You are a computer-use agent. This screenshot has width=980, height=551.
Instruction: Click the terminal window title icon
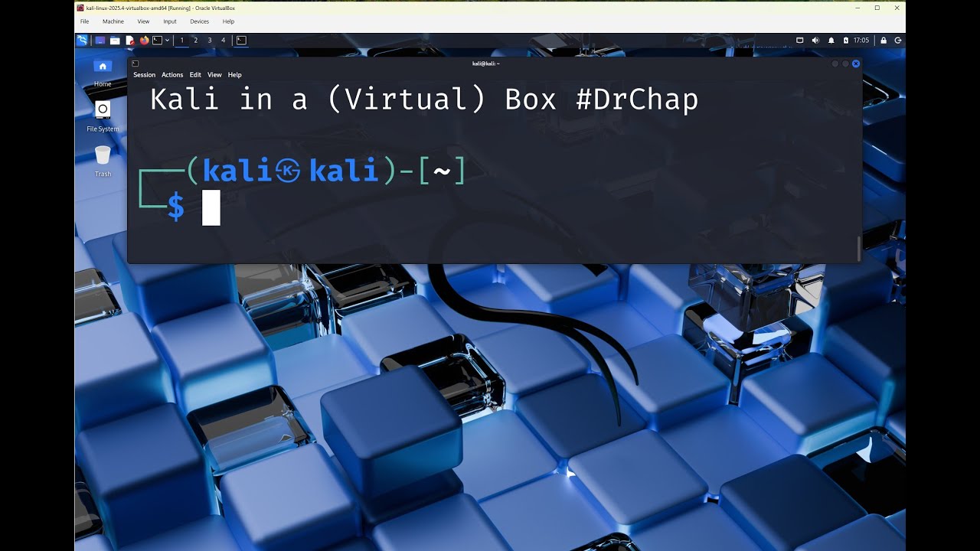coord(136,64)
